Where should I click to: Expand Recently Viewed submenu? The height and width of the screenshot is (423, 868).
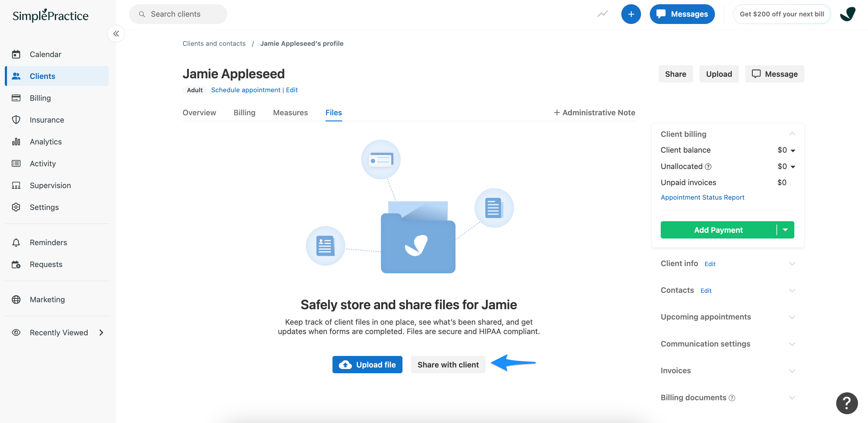(101, 333)
